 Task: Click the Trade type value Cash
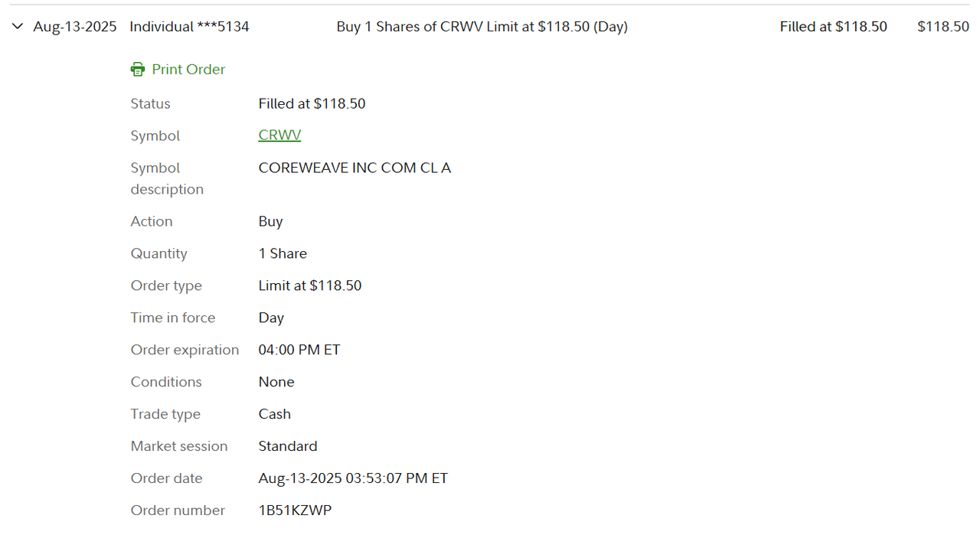point(274,414)
